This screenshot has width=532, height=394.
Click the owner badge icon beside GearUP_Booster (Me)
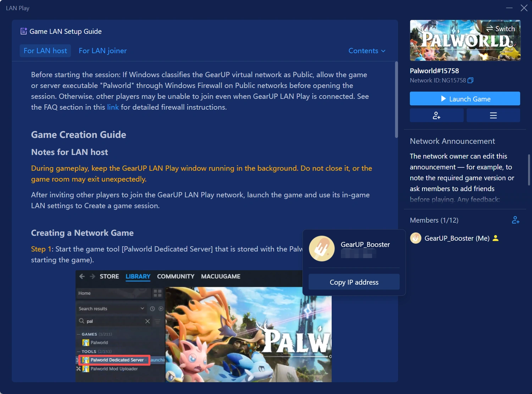[496, 238]
